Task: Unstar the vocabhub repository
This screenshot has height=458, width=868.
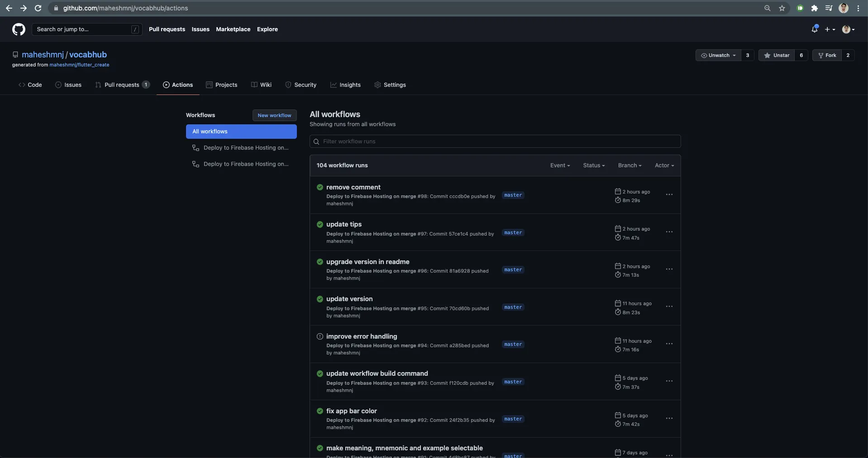Action: point(777,55)
